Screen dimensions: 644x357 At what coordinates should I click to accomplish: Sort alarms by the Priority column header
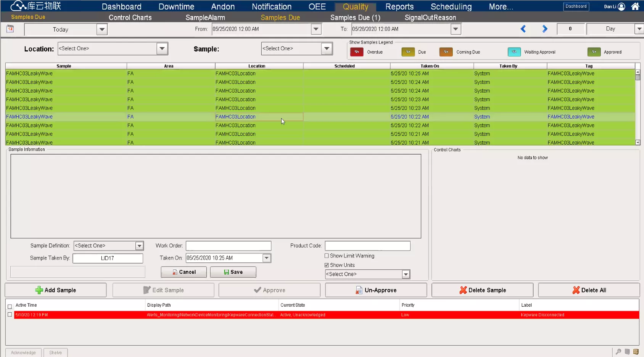tap(459, 305)
